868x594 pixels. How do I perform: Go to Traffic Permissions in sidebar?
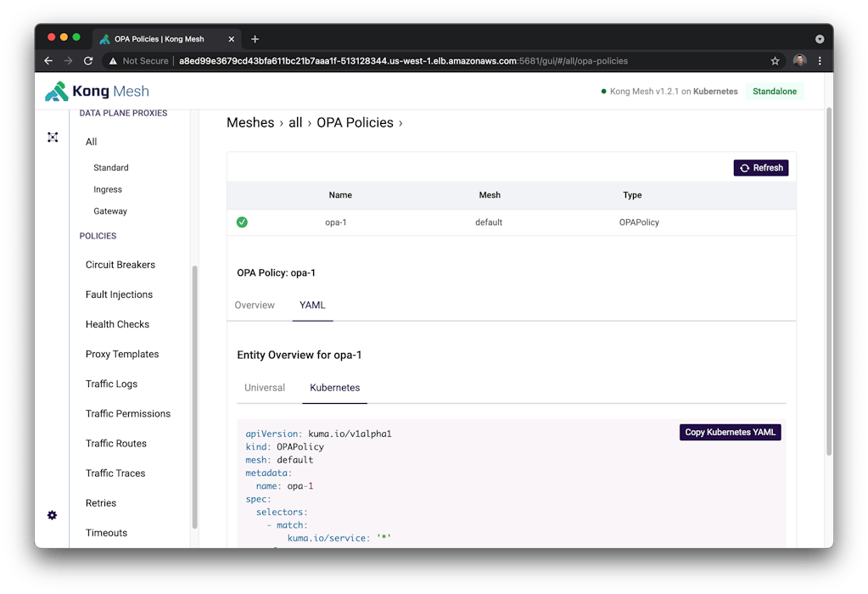pos(128,414)
